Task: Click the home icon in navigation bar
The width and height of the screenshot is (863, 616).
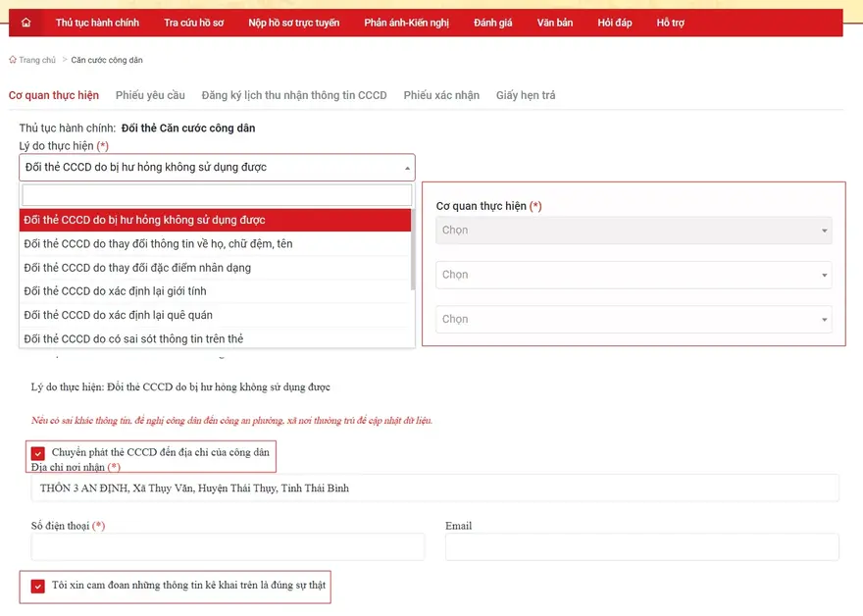Action: tap(25, 23)
